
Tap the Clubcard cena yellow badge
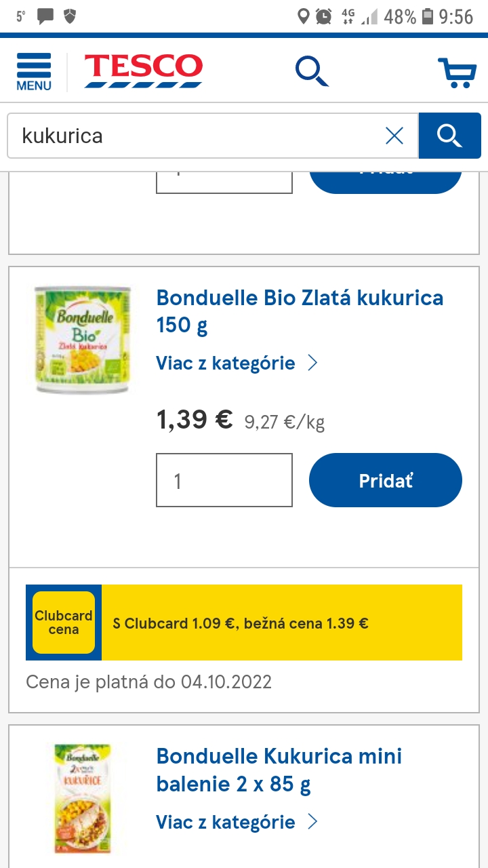click(64, 623)
